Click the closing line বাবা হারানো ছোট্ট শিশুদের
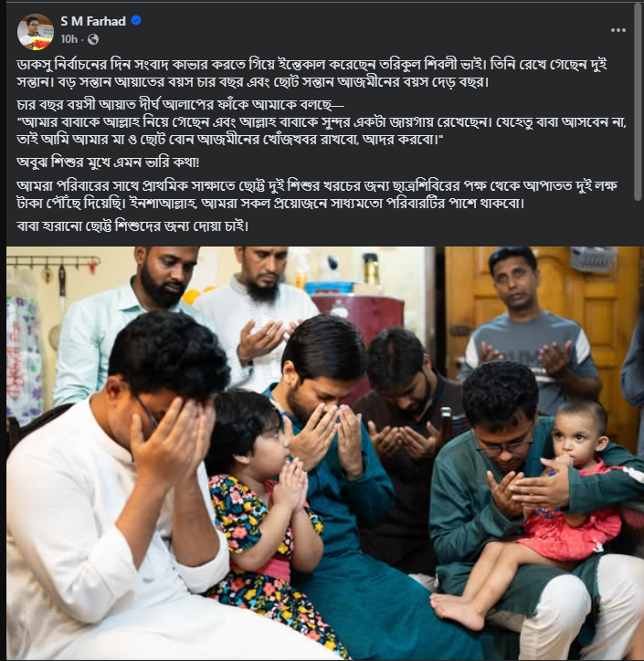644x661 pixels. pos(132,226)
